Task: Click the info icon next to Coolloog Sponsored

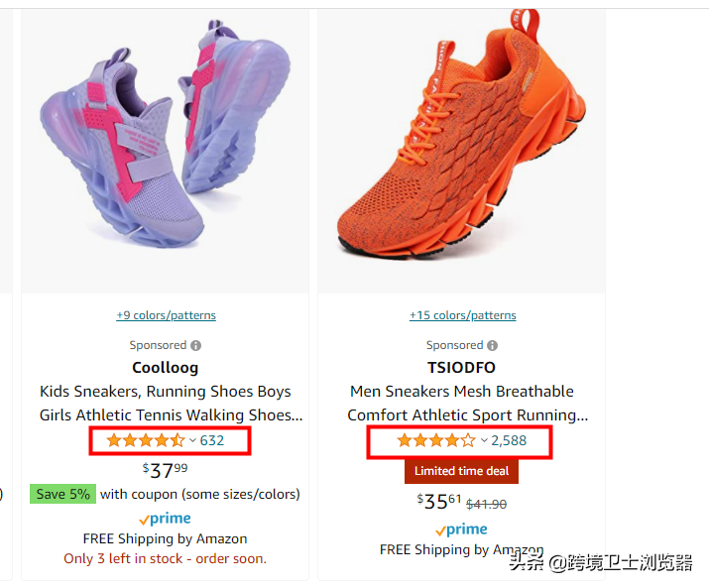Action: pos(195,346)
